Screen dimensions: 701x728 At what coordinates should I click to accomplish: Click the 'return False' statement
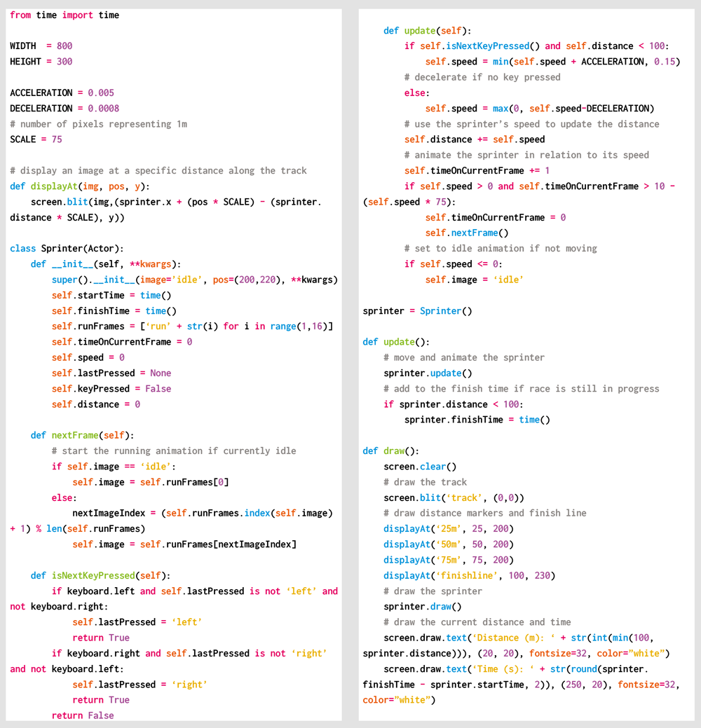tap(82, 715)
